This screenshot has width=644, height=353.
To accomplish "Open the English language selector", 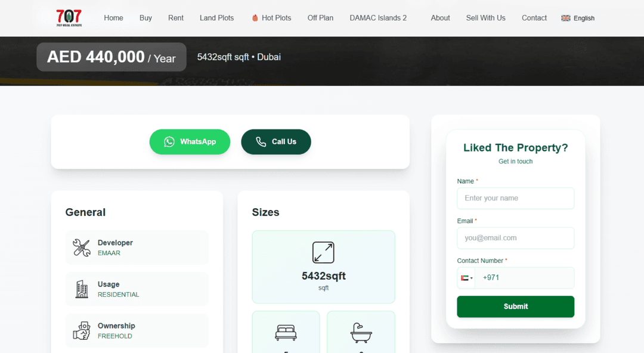I will click(578, 18).
